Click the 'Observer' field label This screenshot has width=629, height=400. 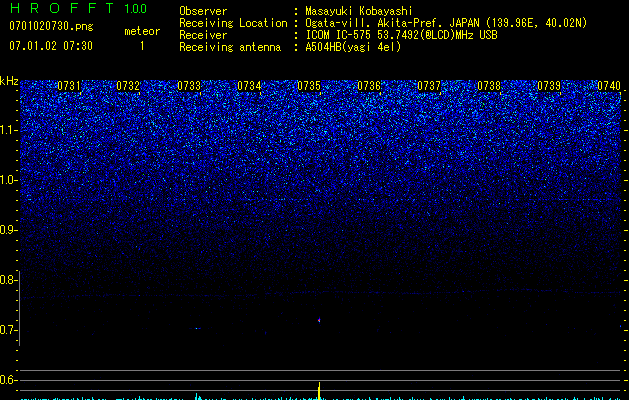[203, 11]
